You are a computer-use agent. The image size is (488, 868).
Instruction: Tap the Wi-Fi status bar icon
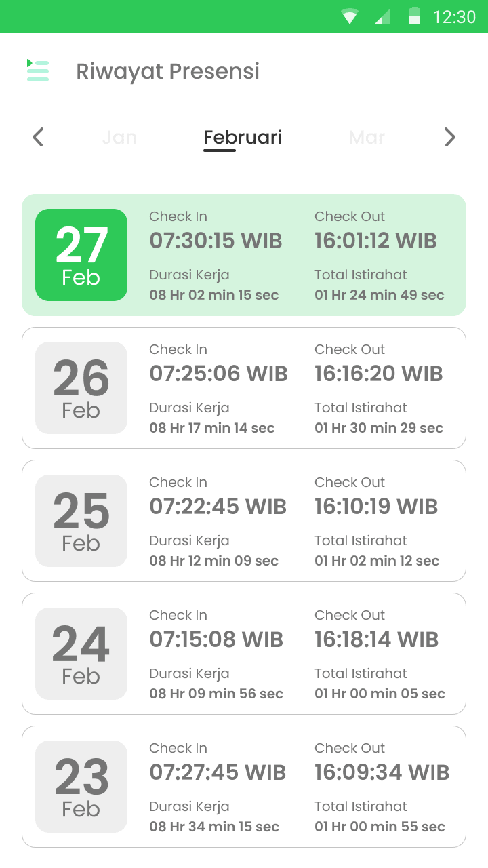tap(350, 16)
